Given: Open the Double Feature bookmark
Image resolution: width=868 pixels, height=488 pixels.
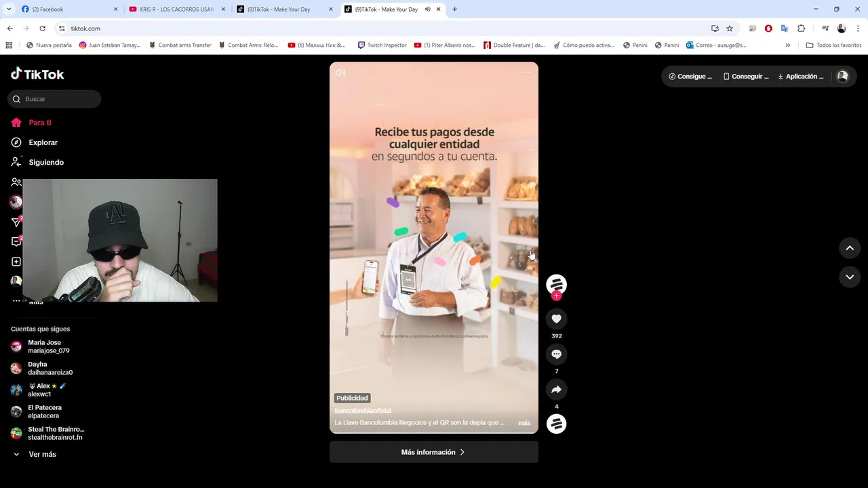Looking at the screenshot, I should click(514, 45).
